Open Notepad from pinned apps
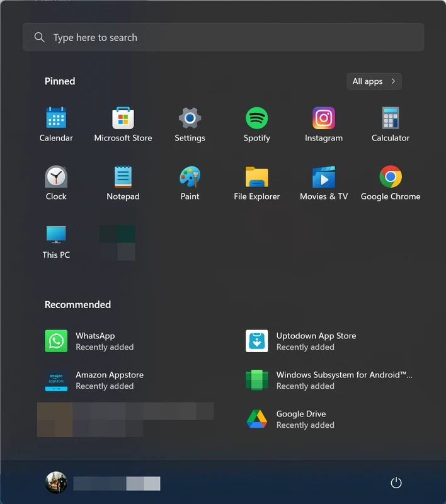Image resolution: width=446 pixels, height=504 pixels. tap(123, 177)
